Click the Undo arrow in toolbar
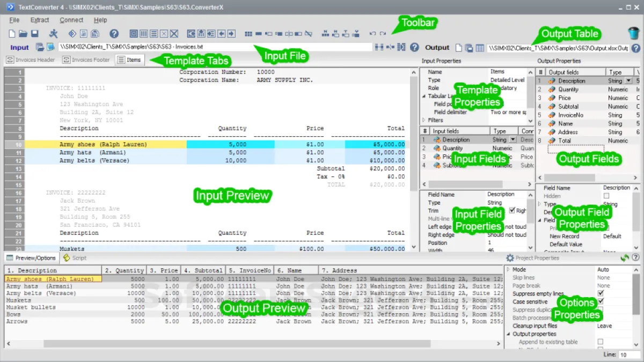Screen dimensions: 644x362 tap(373, 34)
